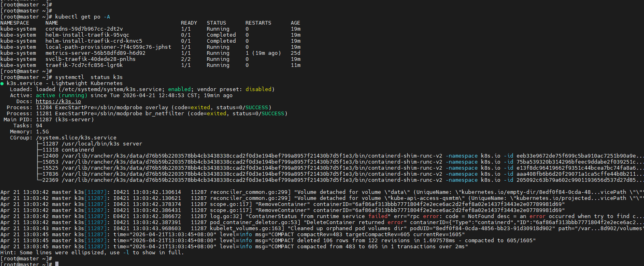644x266 pixels.
Task: Select pod name metrics-server-56b58dfd89-h6d92
Action: (96, 53)
